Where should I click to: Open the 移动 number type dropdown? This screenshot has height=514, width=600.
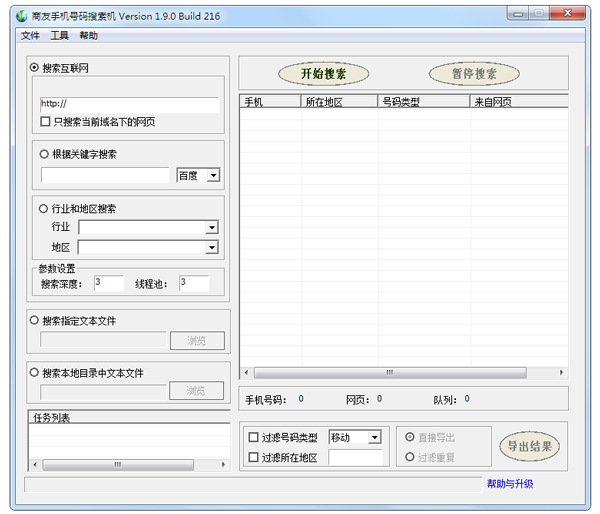(x=375, y=437)
